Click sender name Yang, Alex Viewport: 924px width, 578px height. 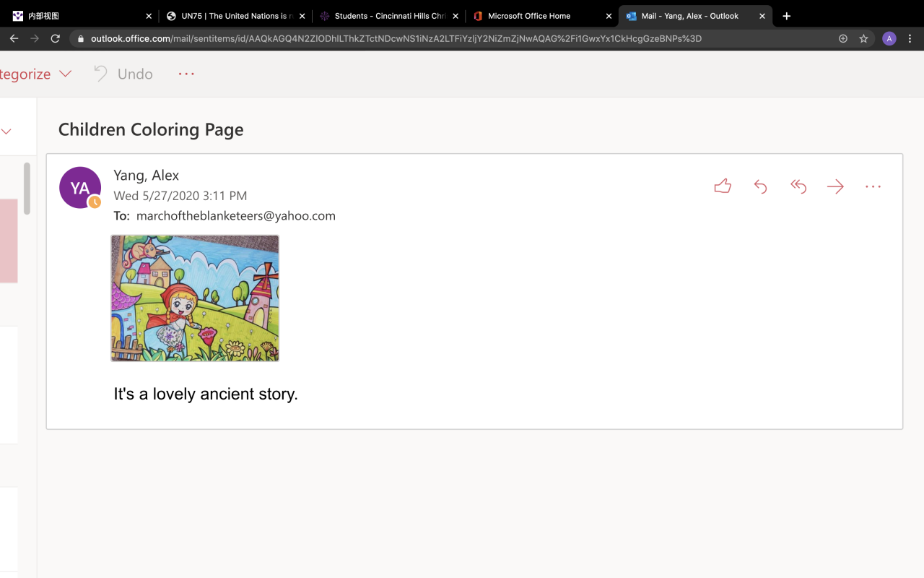click(147, 175)
